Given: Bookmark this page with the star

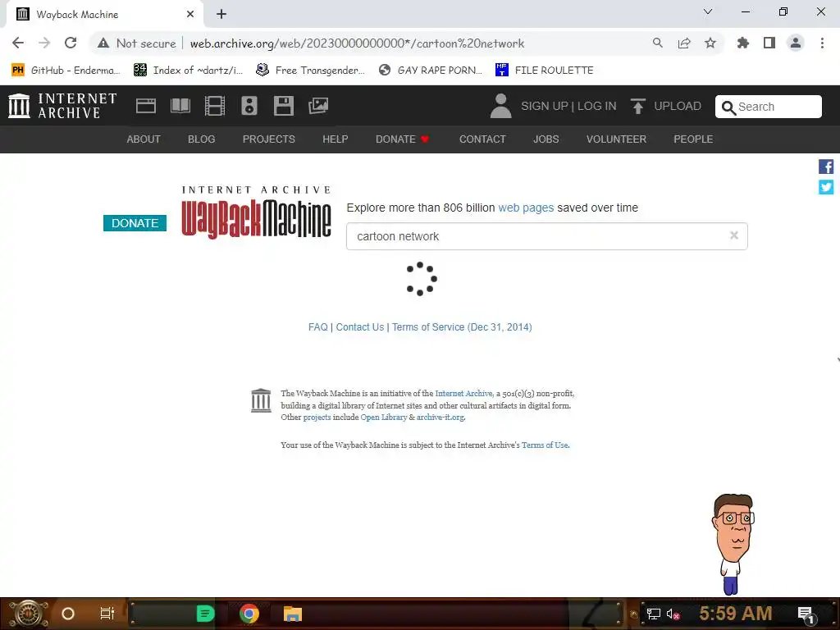Looking at the screenshot, I should click(710, 43).
